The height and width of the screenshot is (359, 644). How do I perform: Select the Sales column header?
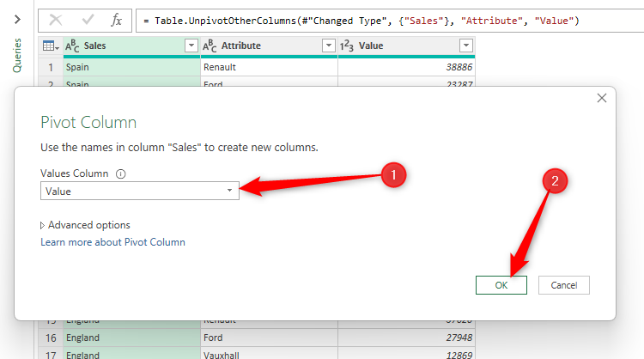coord(131,46)
